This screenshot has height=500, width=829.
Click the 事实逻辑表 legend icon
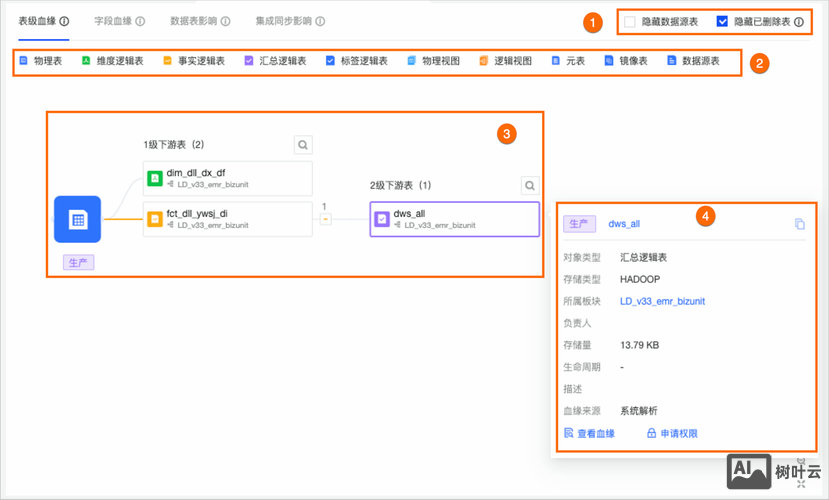pos(167,61)
